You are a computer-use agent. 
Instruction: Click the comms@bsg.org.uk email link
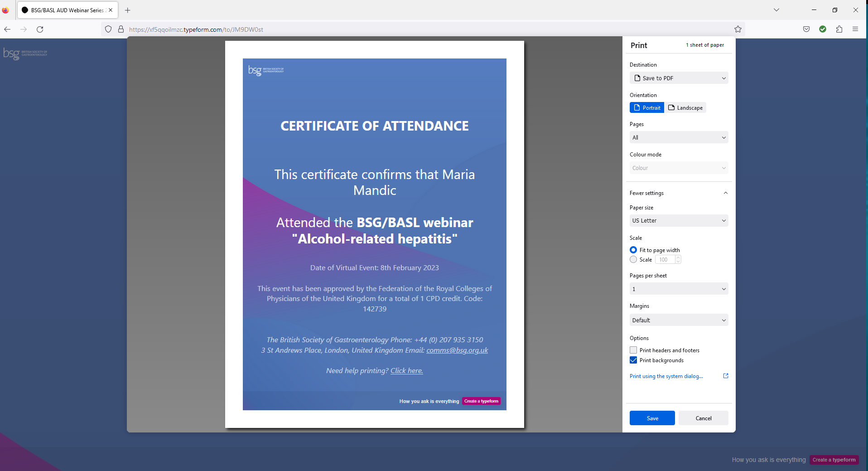pos(457,350)
